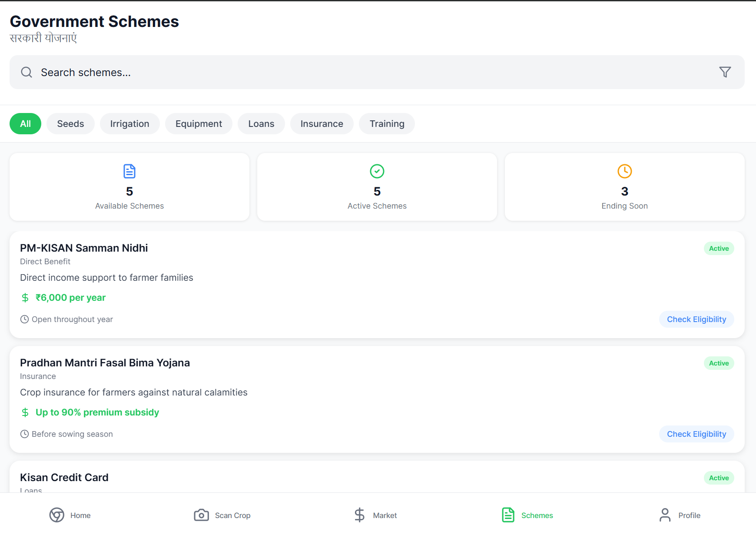Click the PM-KISAN Samman Nidhi title
The height and width of the screenshot is (535, 756).
coord(84,248)
